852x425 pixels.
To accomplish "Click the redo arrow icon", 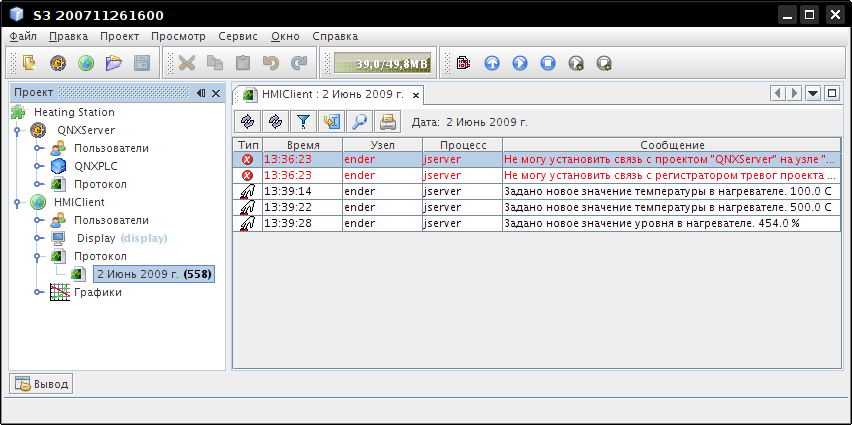I will pos(299,63).
